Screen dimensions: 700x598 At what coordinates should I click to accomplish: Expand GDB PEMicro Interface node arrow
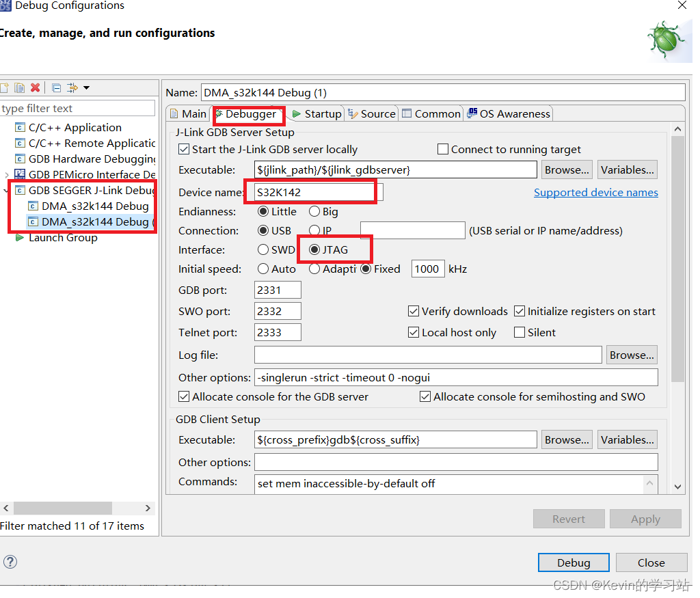click(6, 176)
